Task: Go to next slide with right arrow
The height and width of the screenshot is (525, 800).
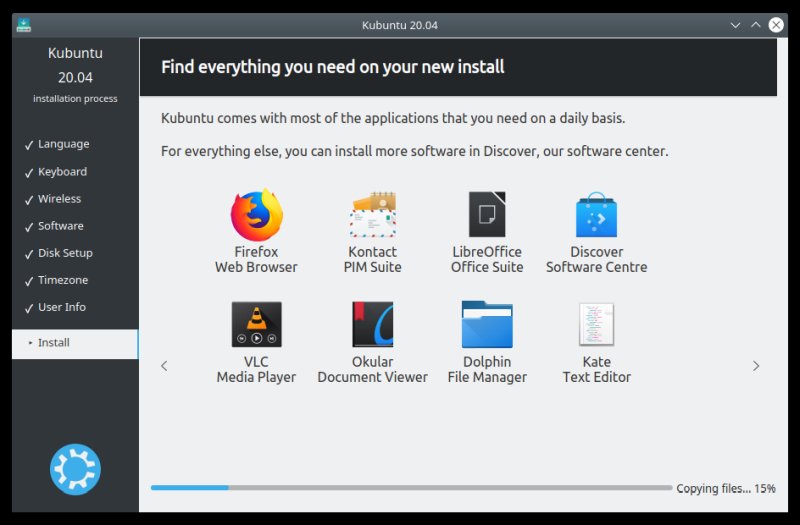Action: pos(756,366)
